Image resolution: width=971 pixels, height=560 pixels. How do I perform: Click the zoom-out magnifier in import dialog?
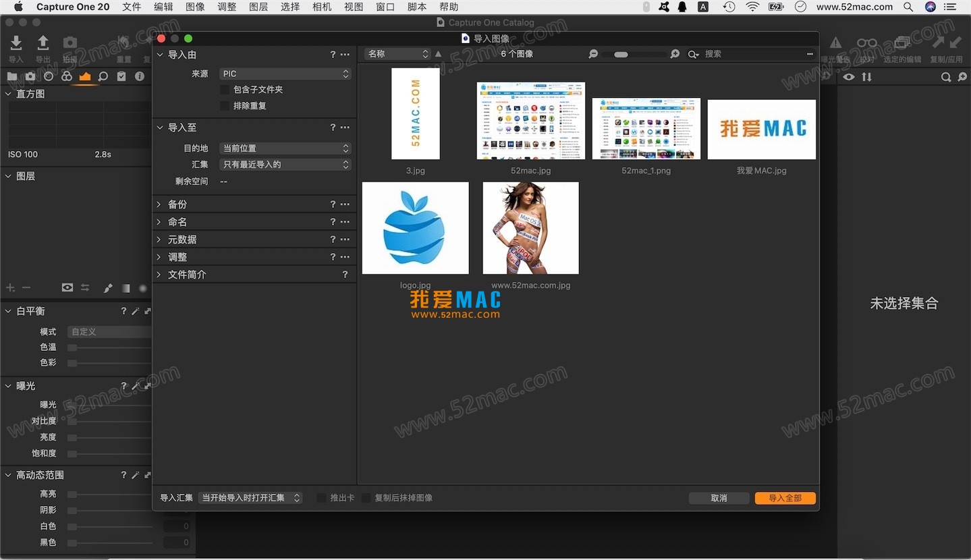593,54
